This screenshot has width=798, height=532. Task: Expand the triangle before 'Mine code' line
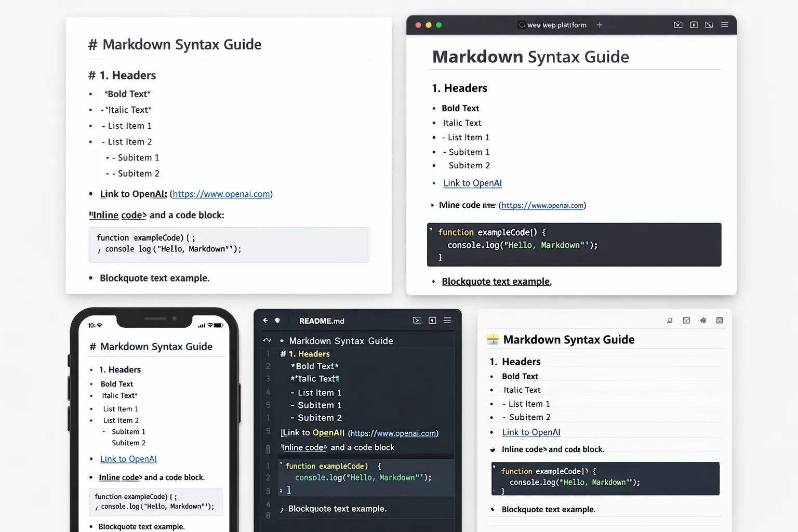tap(432, 205)
